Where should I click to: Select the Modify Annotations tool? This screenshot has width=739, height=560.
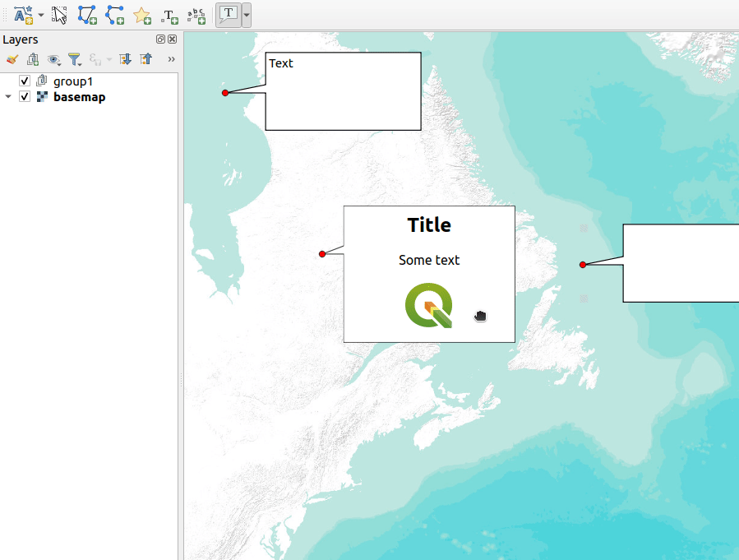point(59,15)
